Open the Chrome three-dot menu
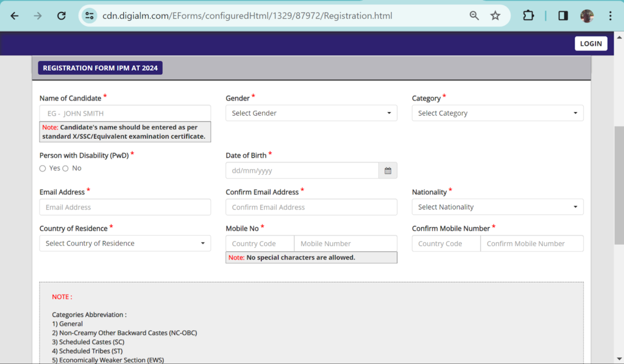624x364 pixels. tap(610, 16)
